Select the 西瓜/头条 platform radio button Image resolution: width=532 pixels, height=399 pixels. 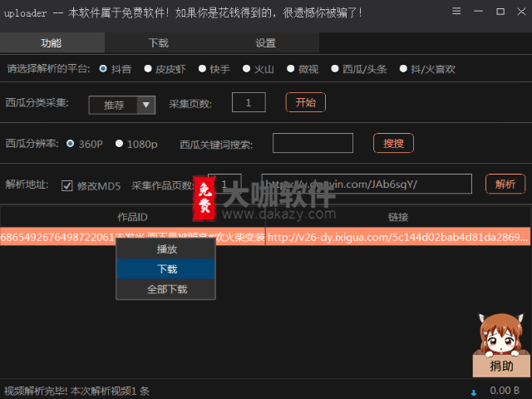click(x=335, y=69)
